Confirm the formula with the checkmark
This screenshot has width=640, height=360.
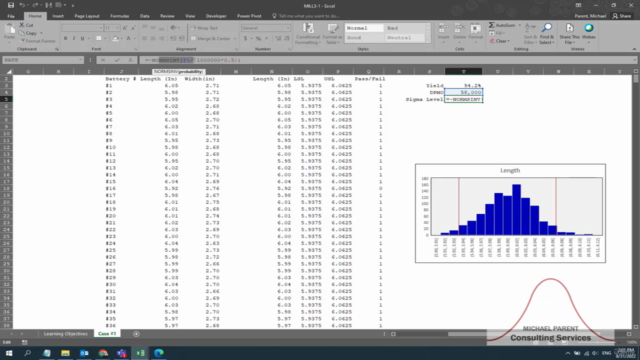(117, 60)
